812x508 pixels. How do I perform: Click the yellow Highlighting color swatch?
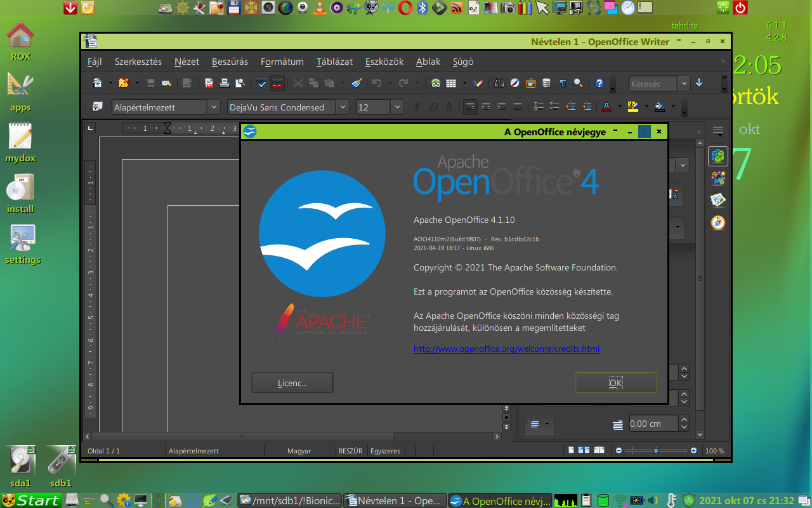632,107
